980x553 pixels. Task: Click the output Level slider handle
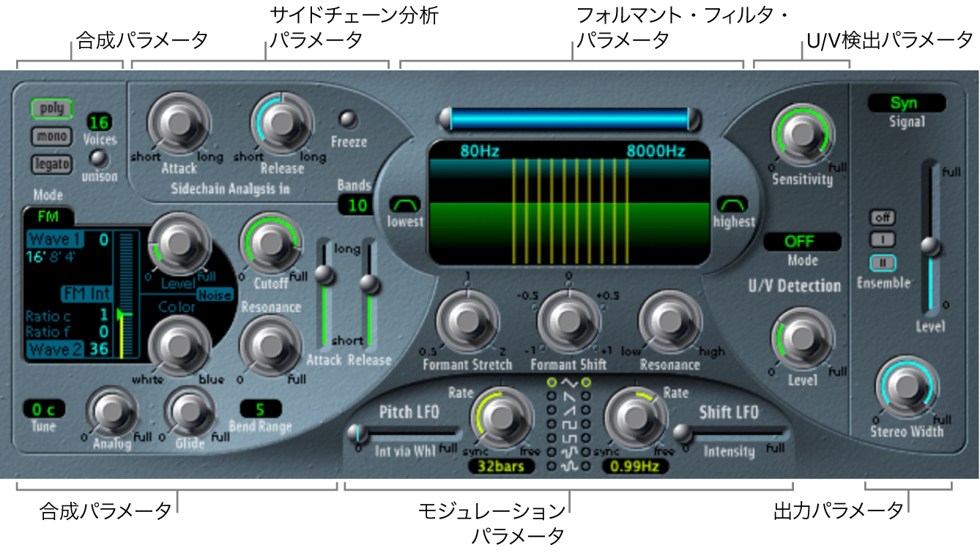pyautogui.click(x=930, y=247)
